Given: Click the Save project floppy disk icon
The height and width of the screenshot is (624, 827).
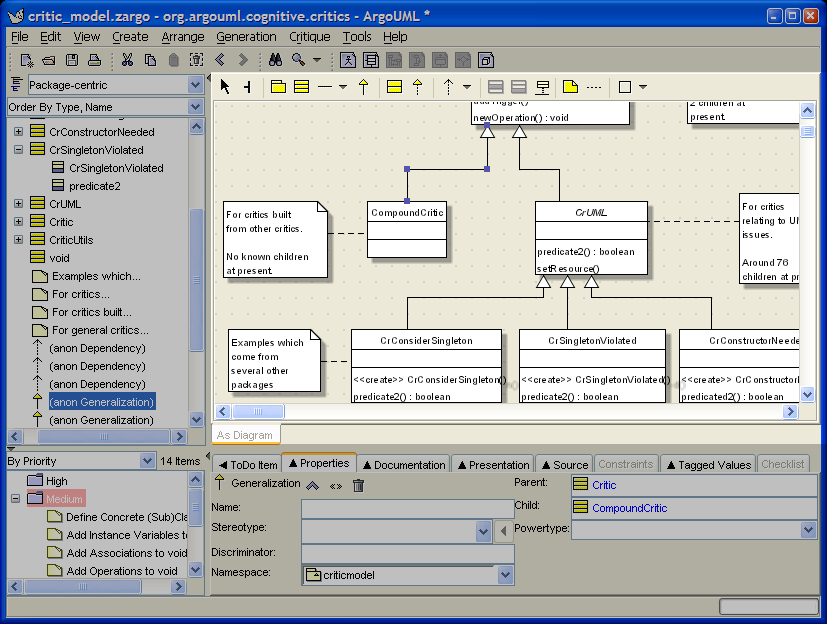Looking at the screenshot, I should (72, 60).
